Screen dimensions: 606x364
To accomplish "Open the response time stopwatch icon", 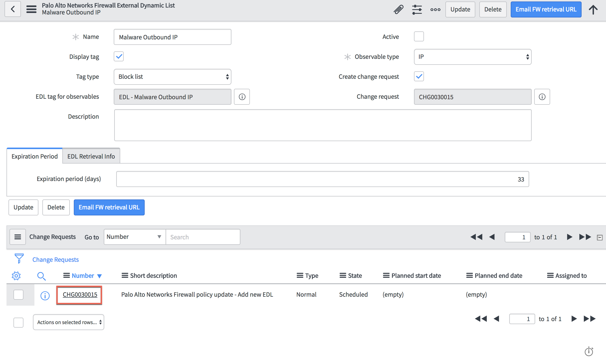I will point(589,351).
